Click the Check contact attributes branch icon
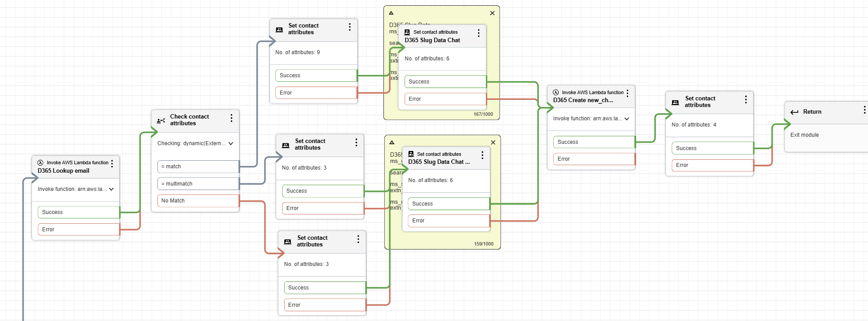 pos(161,120)
